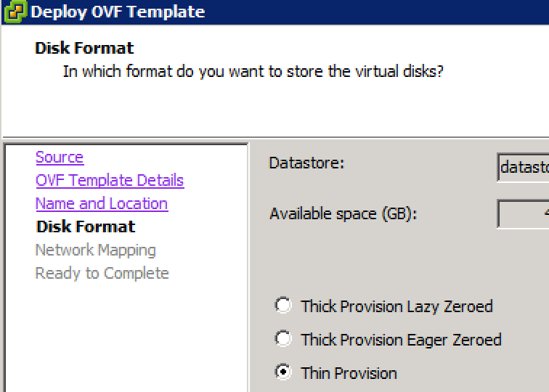Go back to the Source step

click(x=60, y=157)
